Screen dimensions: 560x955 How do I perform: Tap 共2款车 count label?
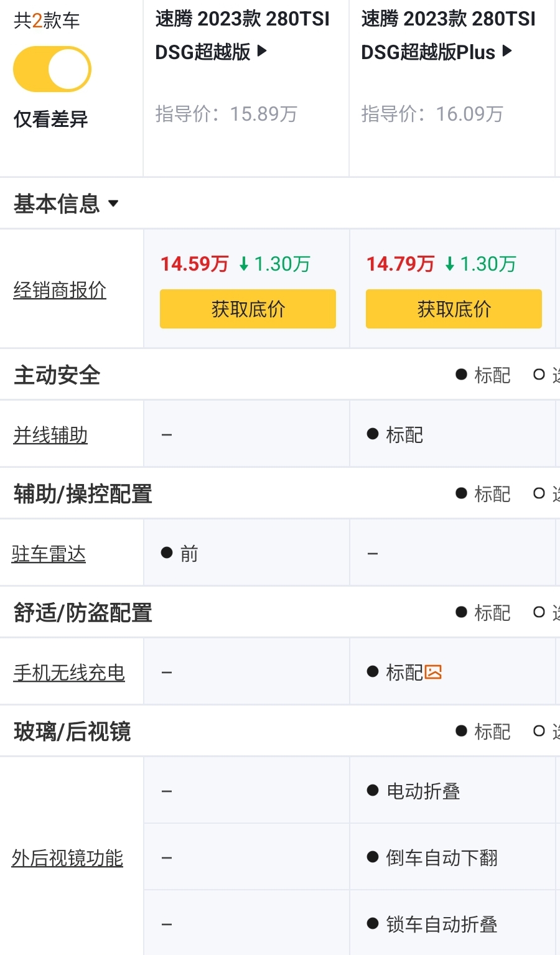coord(47,21)
